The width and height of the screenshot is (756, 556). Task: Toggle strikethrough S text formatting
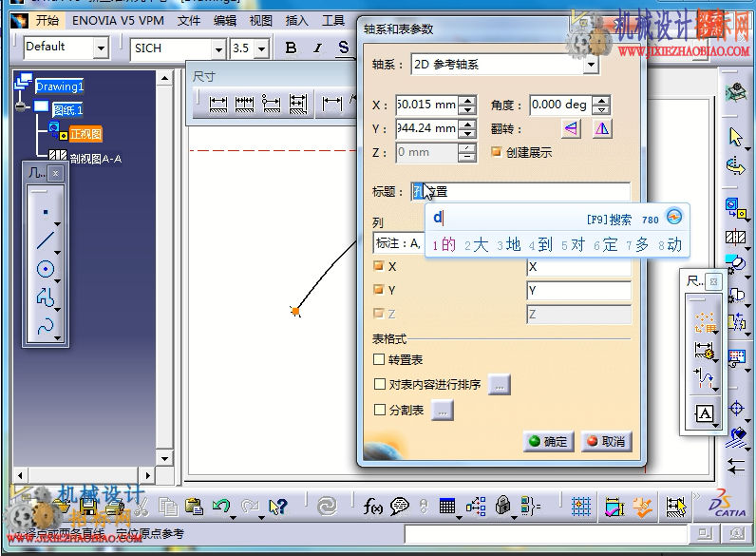point(343,48)
